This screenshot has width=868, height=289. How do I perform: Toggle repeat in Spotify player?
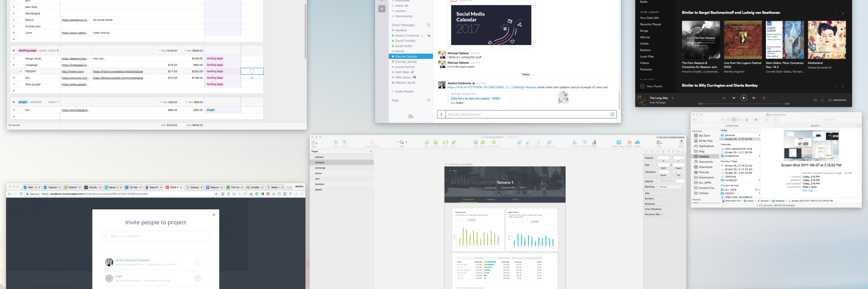(764, 98)
